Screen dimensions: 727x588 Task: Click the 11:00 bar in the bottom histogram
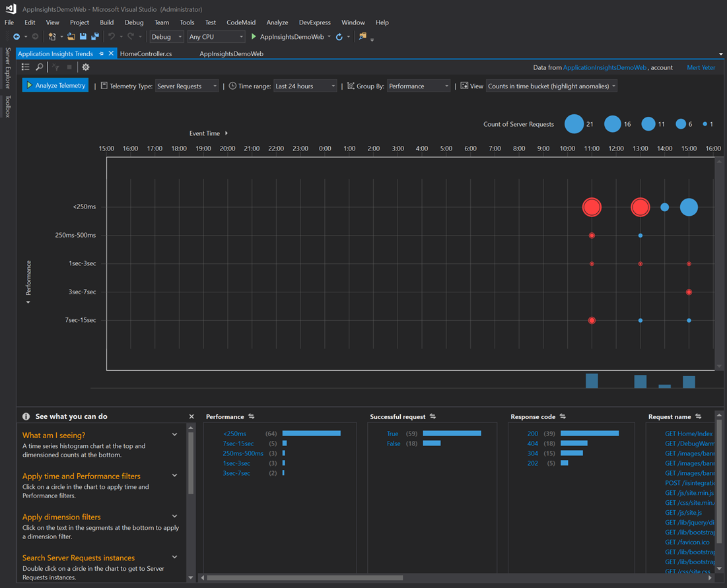(x=592, y=380)
